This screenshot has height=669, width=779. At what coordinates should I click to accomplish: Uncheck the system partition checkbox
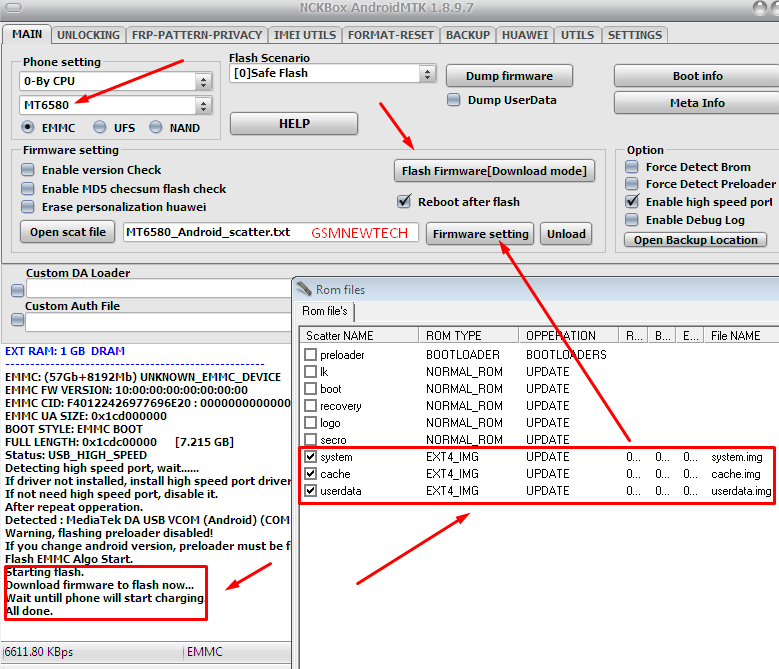[x=311, y=456]
